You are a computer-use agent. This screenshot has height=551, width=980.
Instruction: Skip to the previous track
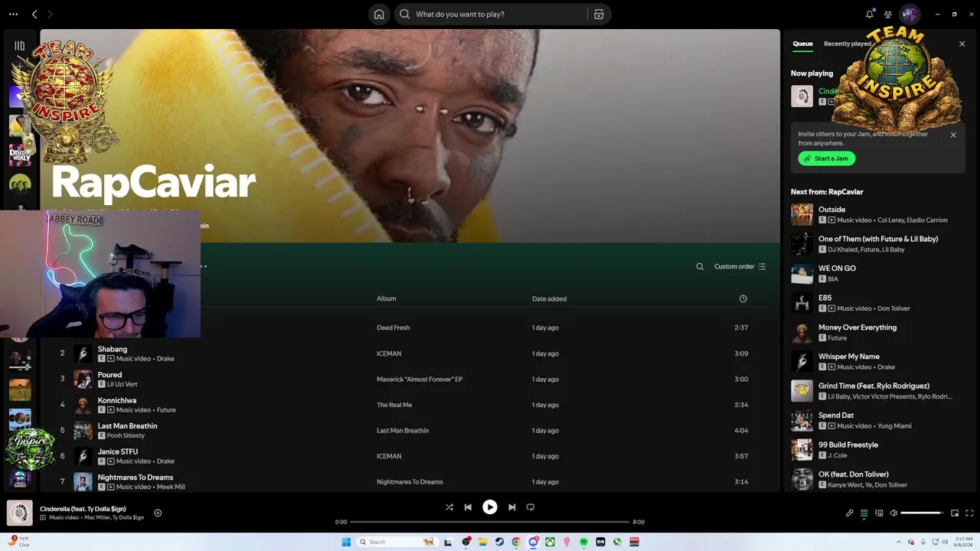click(x=468, y=507)
